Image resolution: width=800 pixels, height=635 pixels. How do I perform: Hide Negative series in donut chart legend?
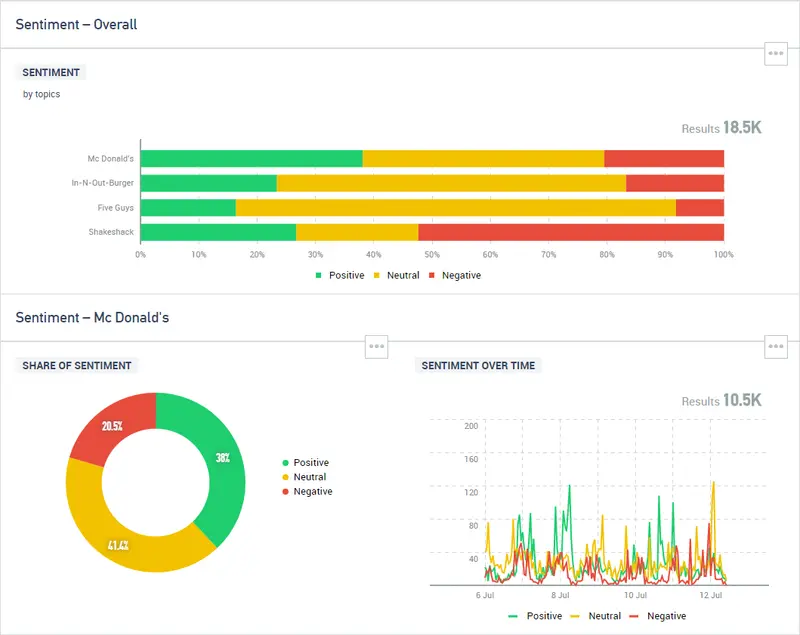click(311, 491)
